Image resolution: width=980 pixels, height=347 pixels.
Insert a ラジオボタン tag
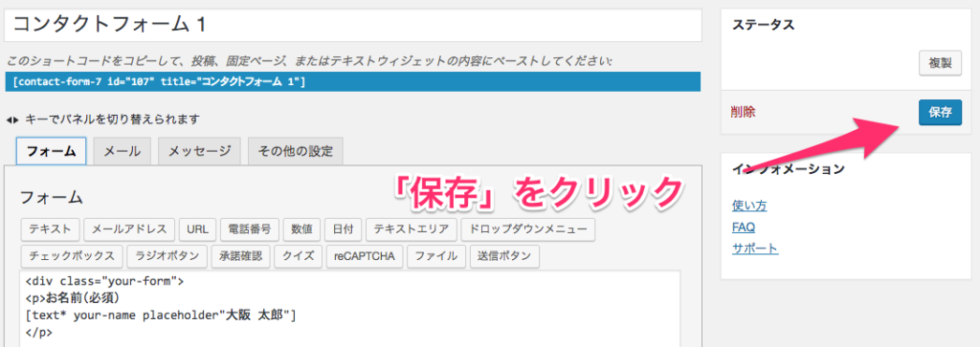pos(167,256)
